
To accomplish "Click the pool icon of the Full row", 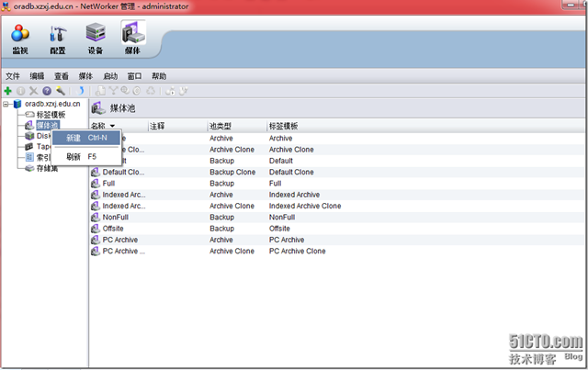I will coord(96,184).
